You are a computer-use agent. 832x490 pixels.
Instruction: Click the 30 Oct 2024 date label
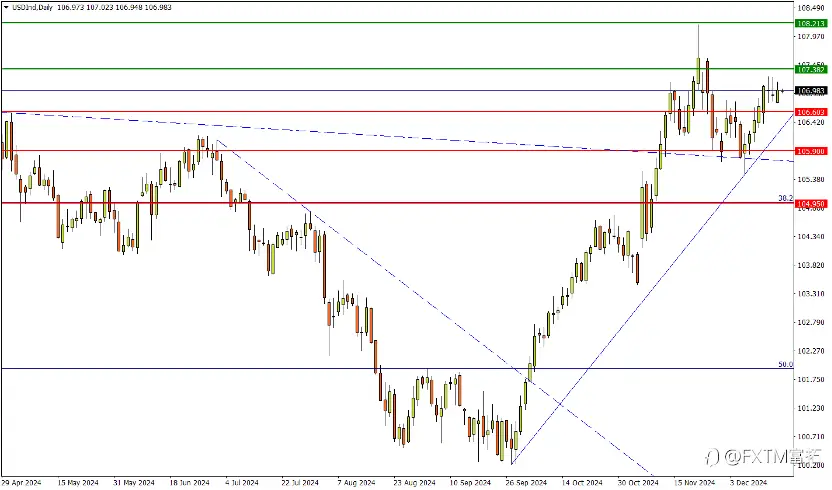click(638, 483)
